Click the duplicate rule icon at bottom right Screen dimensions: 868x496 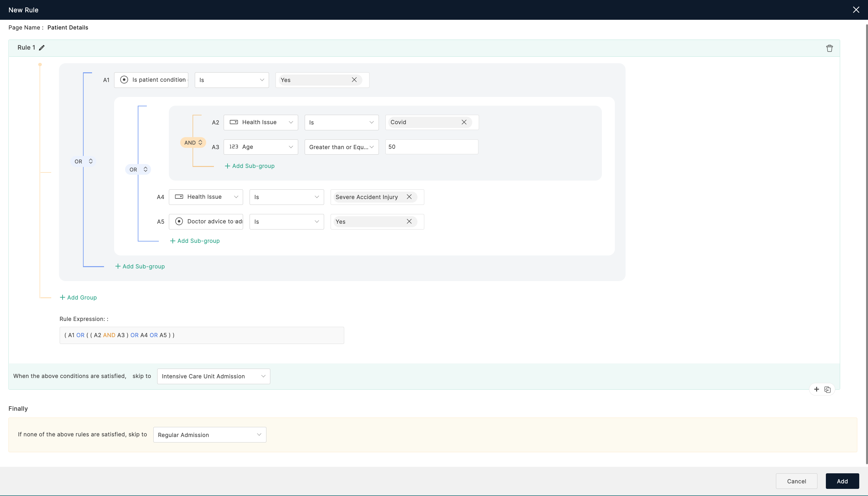[x=827, y=389]
